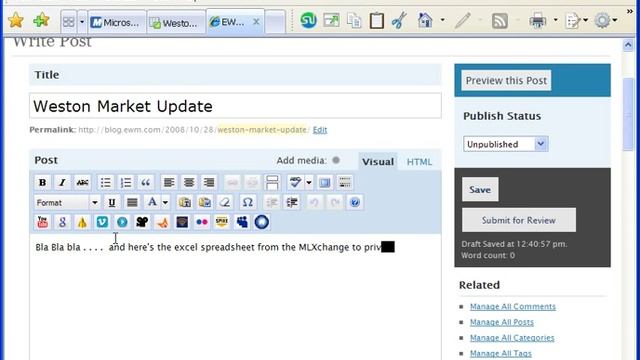
Task: Insert a special character (Omega)
Action: coord(247,202)
